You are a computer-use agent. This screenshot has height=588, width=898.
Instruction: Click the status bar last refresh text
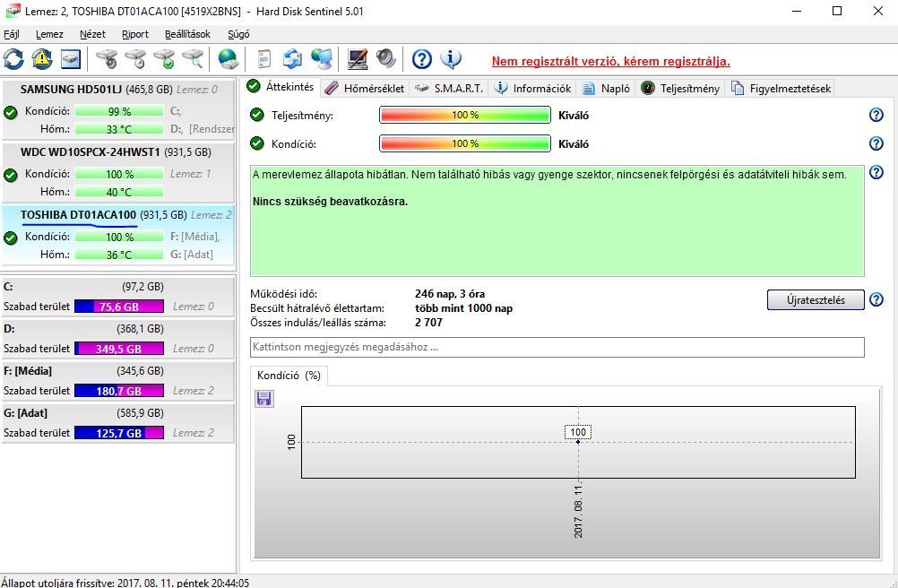tap(125, 583)
